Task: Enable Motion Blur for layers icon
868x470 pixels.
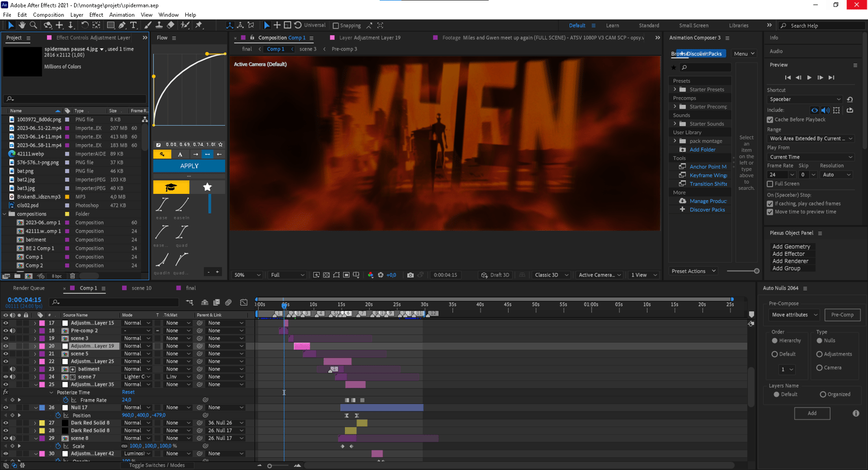Action: click(229, 302)
